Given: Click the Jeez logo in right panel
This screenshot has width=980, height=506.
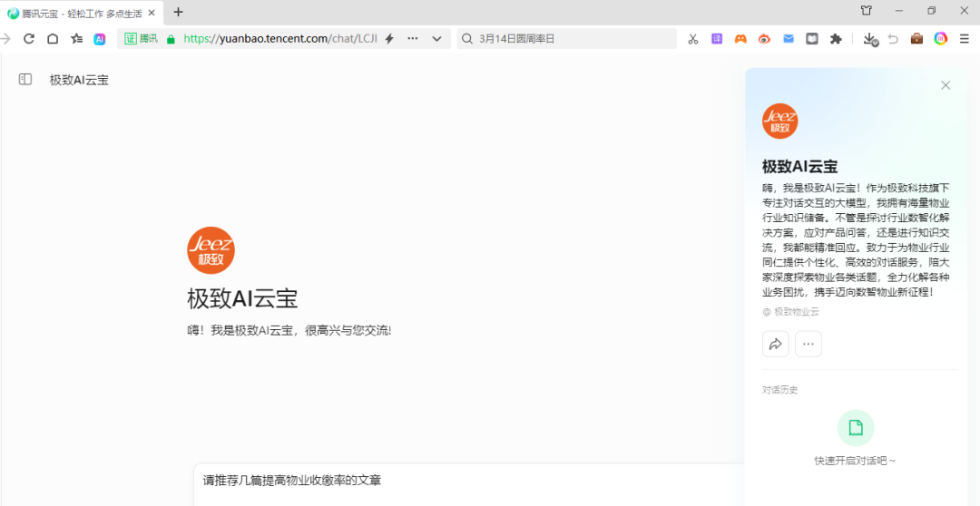Looking at the screenshot, I should tap(780, 122).
